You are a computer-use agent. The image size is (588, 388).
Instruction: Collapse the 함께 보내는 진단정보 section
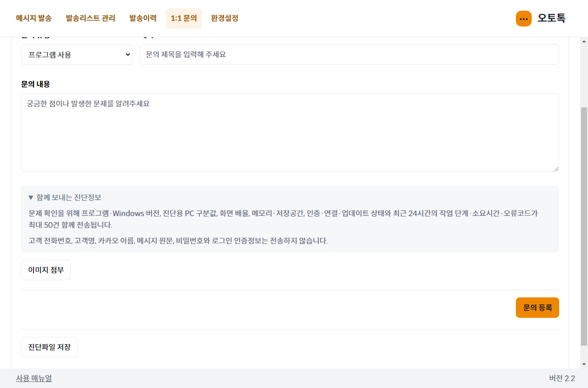[x=65, y=197]
